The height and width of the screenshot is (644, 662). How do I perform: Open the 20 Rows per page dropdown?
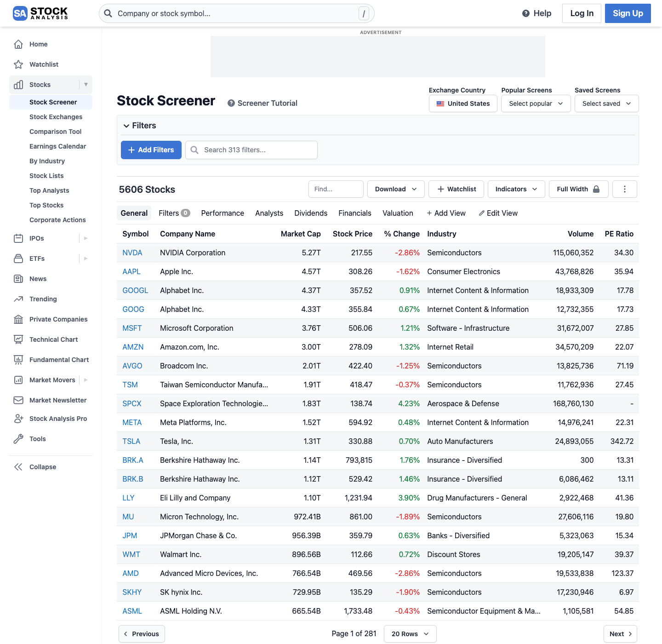click(x=410, y=634)
